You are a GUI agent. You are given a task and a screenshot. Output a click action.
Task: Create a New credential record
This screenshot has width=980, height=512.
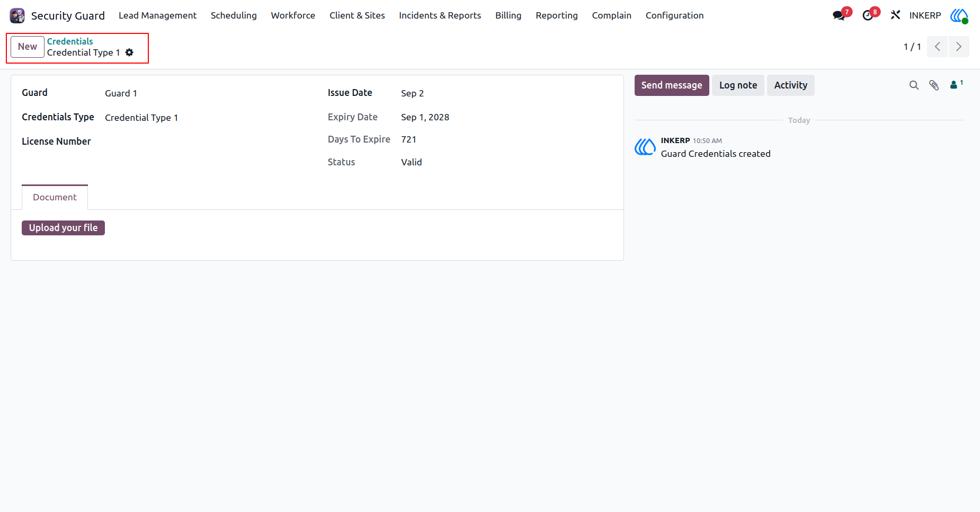28,47
